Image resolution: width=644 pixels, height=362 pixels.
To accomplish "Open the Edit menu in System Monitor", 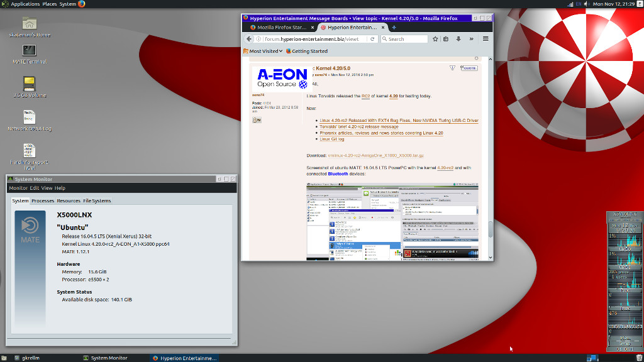I will (x=34, y=188).
